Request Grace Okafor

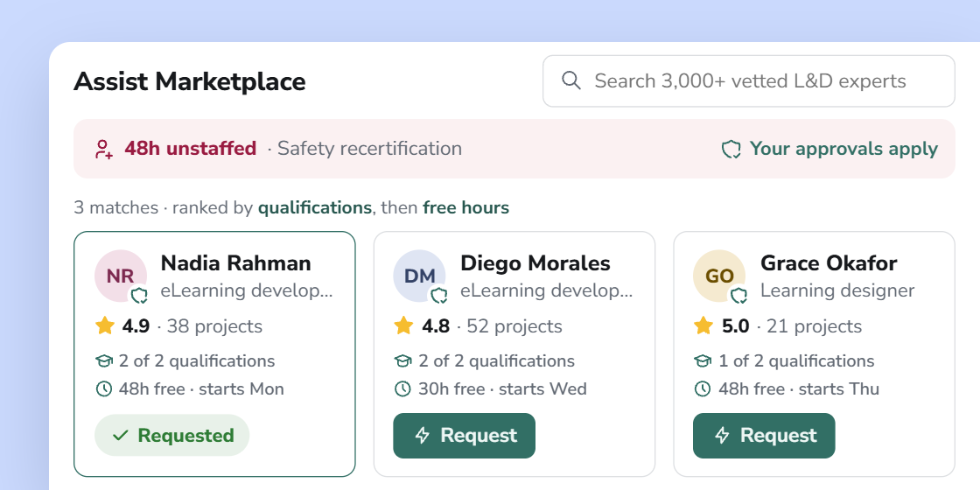pyautogui.click(x=765, y=435)
